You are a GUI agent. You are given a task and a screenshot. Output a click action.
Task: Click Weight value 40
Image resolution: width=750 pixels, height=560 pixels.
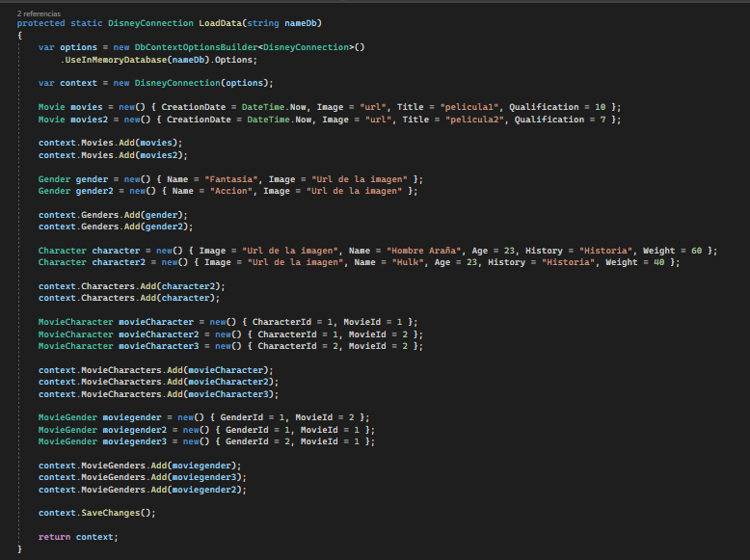[x=659, y=262]
